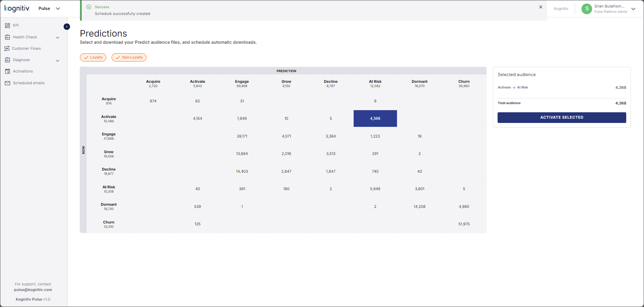Click the green success checkmark icon
Screen dimensions: 644x307
pos(89,7)
